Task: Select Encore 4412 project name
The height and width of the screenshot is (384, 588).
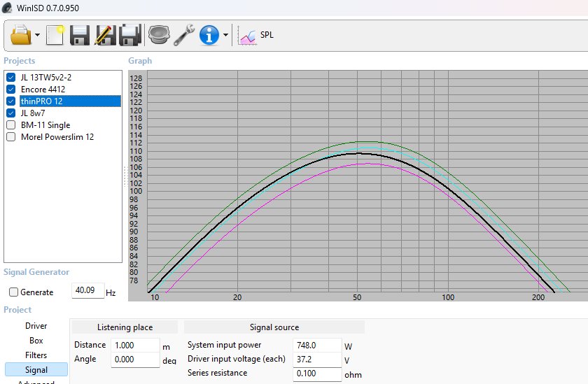Action: click(43, 89)
